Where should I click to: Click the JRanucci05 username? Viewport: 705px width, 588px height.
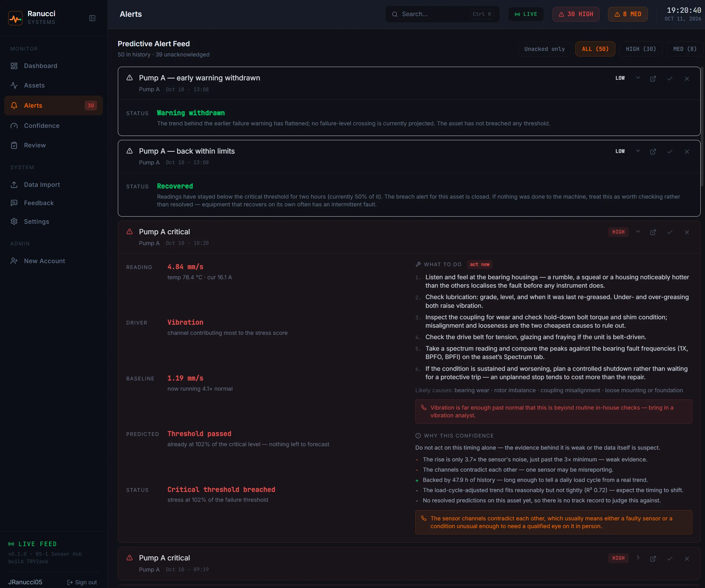(25, 582)
